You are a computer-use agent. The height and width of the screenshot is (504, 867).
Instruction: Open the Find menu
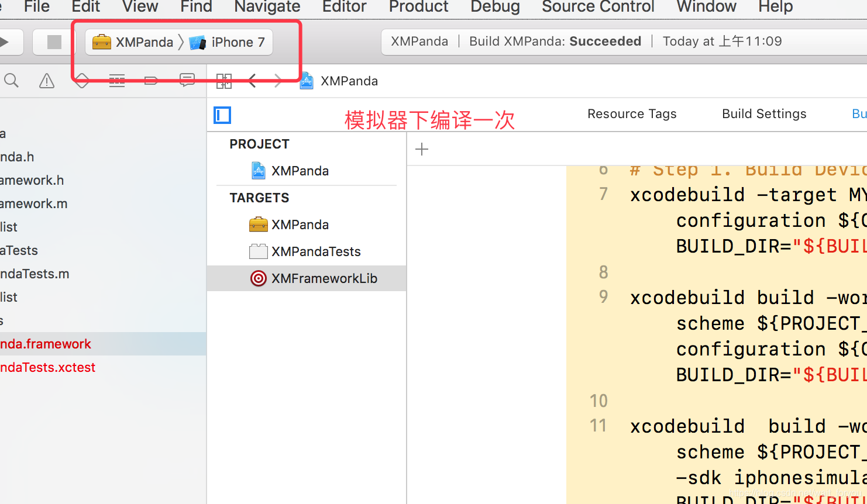point(196,6)
